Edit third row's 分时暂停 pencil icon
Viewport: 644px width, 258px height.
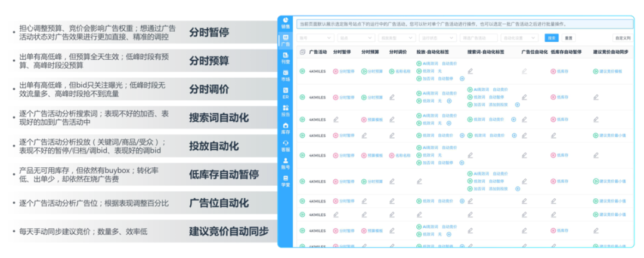click(336, 119)
